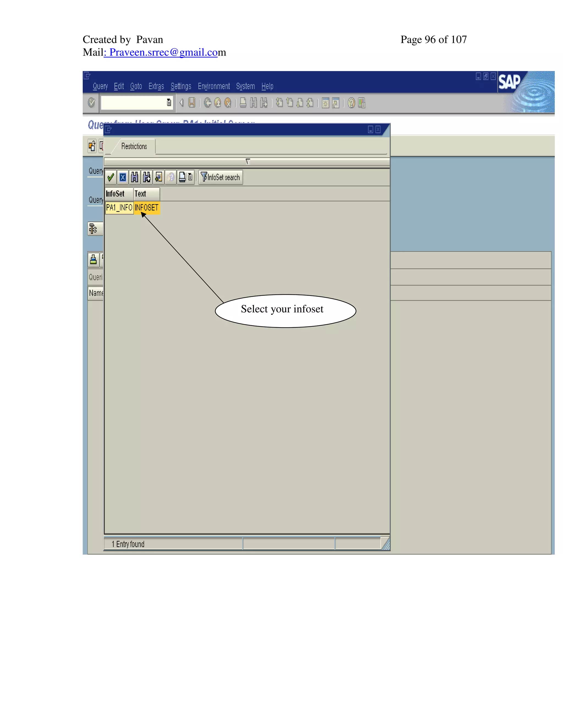
Task: Open the personal value list icon in the dialog
Action: tap(190, 177)
